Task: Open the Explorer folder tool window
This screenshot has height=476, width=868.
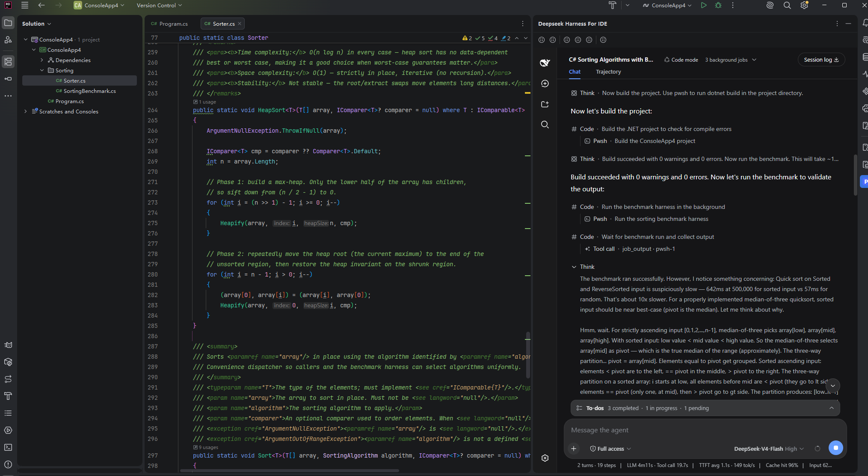Action: pos(8,23)
